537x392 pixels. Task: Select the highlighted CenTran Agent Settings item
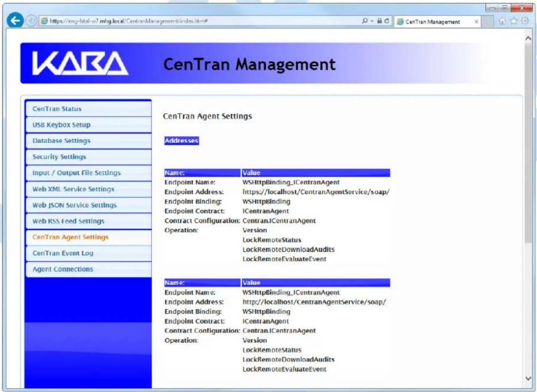[88, 237]
